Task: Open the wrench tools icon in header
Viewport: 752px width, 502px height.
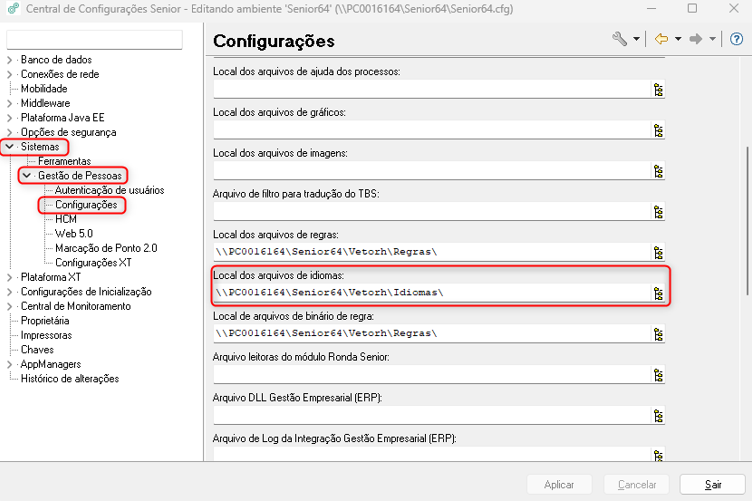Action: coord(619,39)
